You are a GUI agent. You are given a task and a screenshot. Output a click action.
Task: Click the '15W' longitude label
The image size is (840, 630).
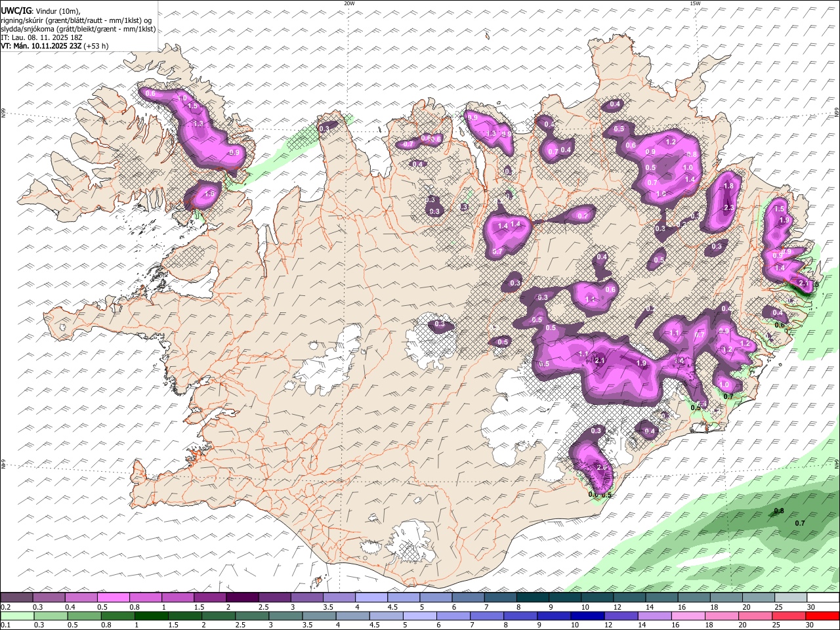[x=695, y=3]
